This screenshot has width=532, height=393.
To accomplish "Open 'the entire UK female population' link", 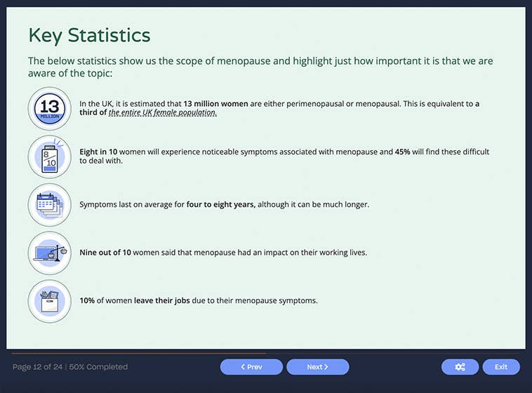I will [163, 113].
